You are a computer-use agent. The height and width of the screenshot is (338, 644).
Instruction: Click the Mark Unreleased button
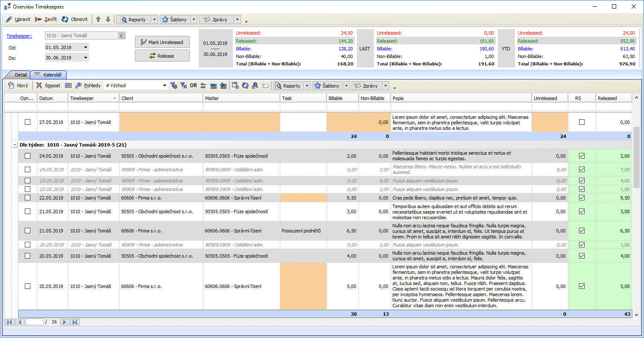(162, 42)
